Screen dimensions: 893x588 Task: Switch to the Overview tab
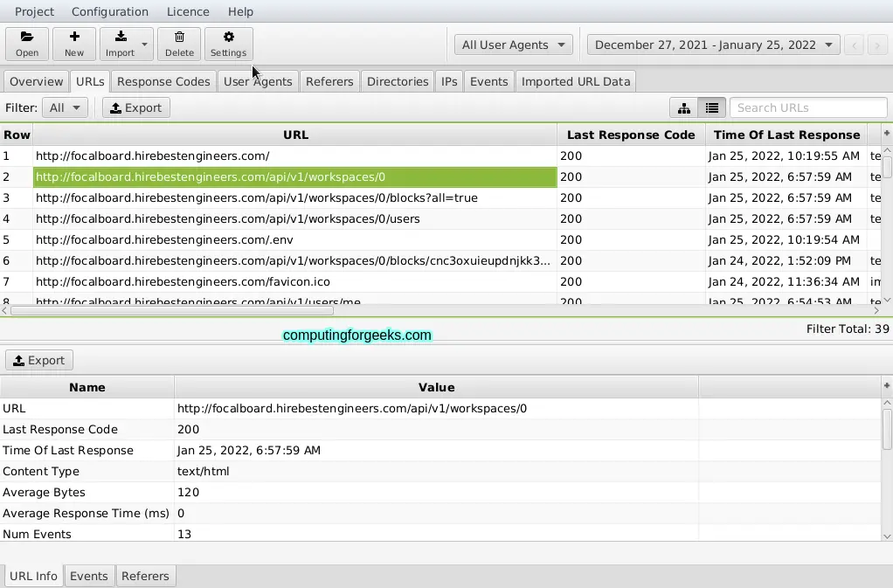click(x=37, y=81)
